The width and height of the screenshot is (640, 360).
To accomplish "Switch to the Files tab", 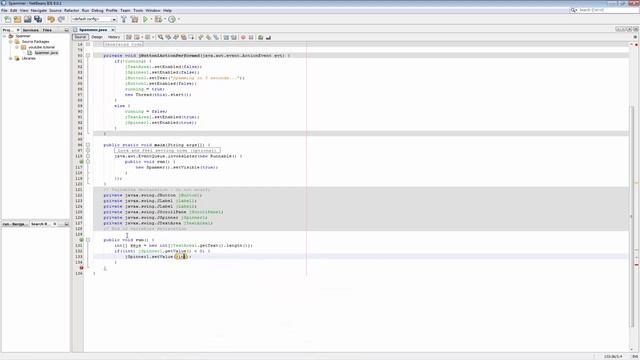I will [47, 30].
